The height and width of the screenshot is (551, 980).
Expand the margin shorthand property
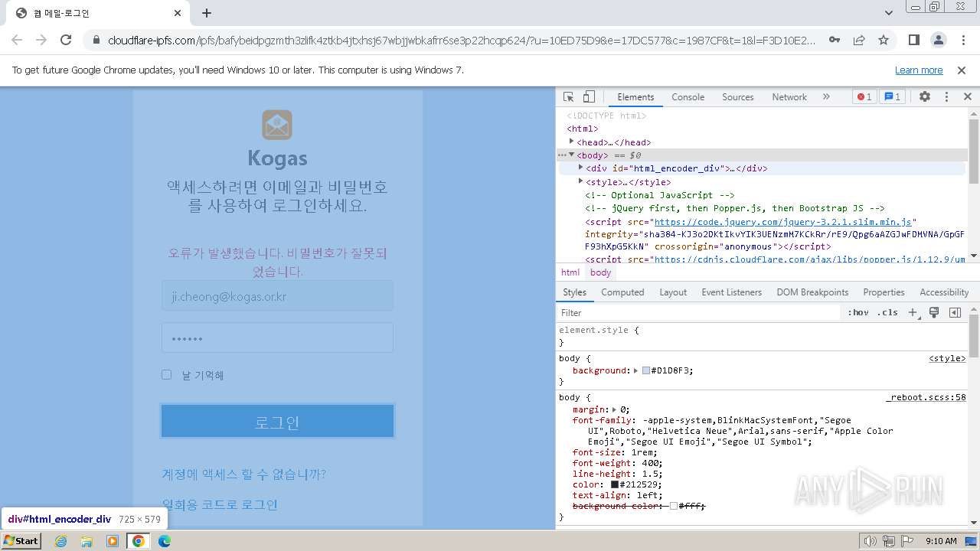pyautogui.click(x=614, y=409)
